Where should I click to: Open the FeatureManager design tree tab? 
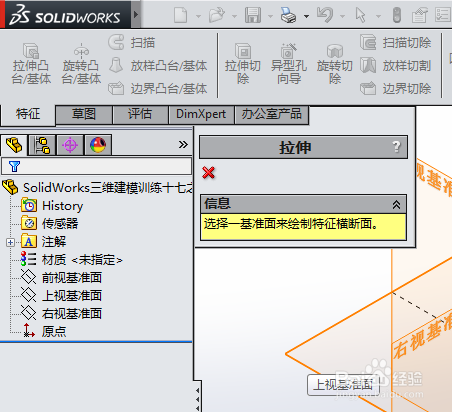coord(14,145)
